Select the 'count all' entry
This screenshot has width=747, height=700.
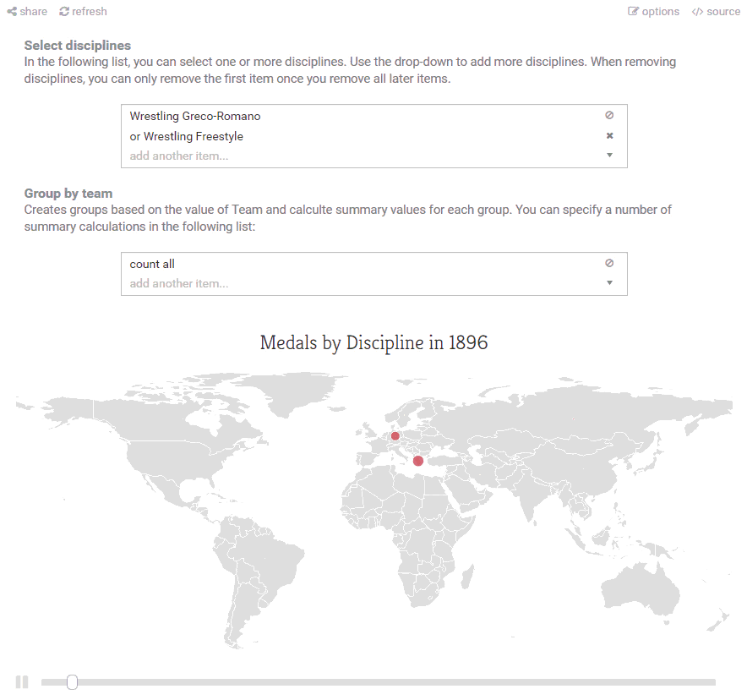[152, 264]
